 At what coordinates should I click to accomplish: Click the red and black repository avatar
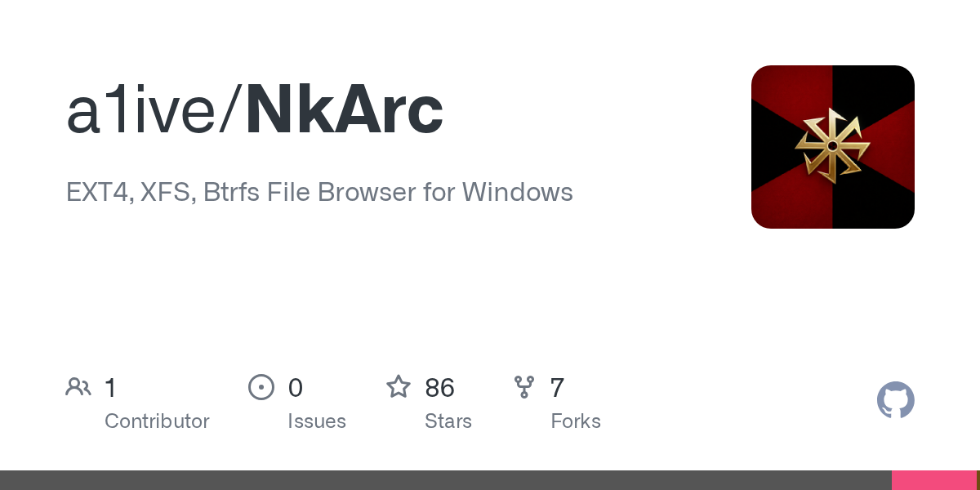(833, 147)
